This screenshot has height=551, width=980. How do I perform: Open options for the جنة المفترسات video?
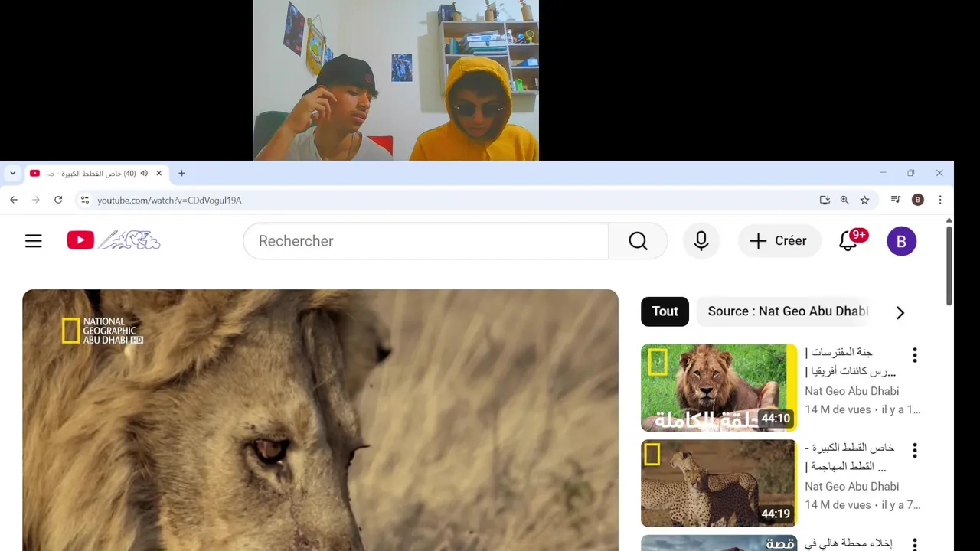click(x=914, y=355)
